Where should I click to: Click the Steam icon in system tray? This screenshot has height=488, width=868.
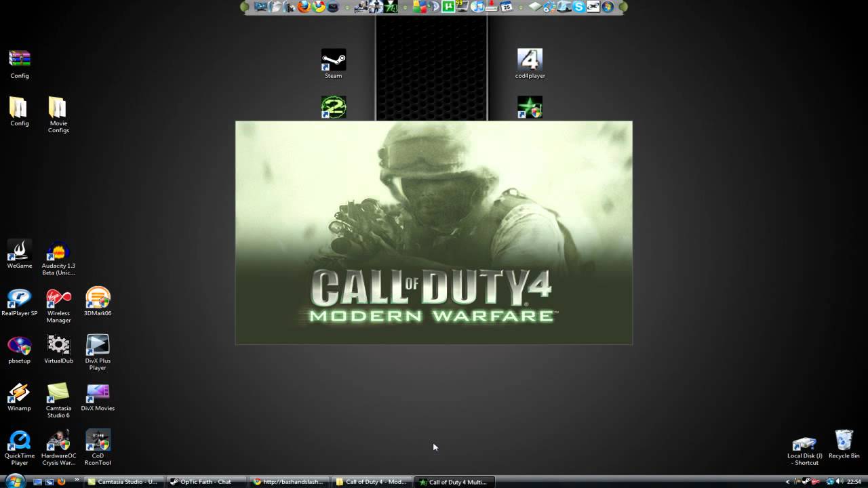pyautogui.click(x=806, y=481)
